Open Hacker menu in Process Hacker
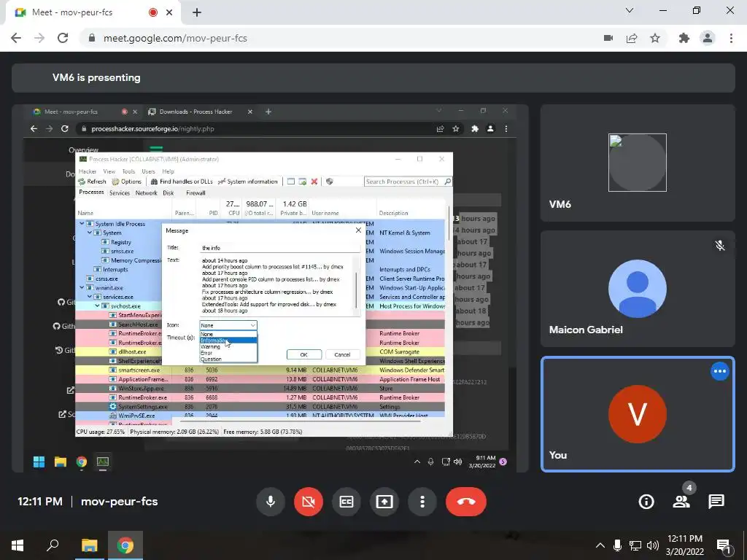The width and height of the screenshot is (747, 560). point(88,171)
